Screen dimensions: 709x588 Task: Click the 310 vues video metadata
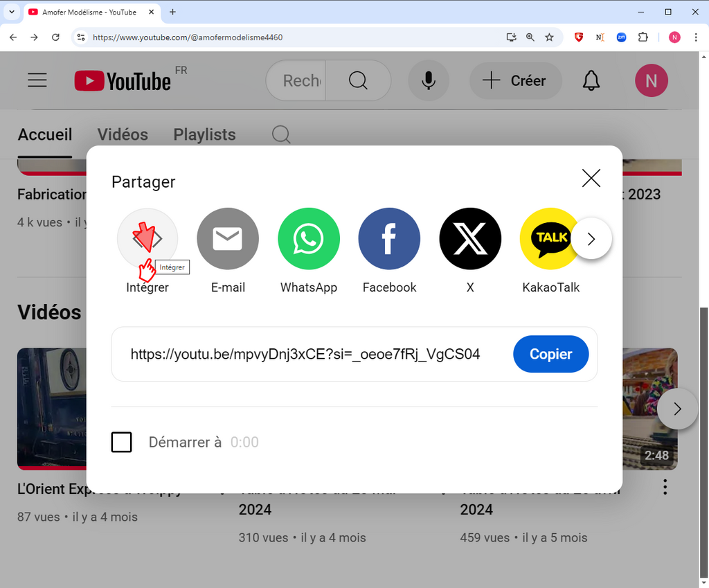pos(302,538)
